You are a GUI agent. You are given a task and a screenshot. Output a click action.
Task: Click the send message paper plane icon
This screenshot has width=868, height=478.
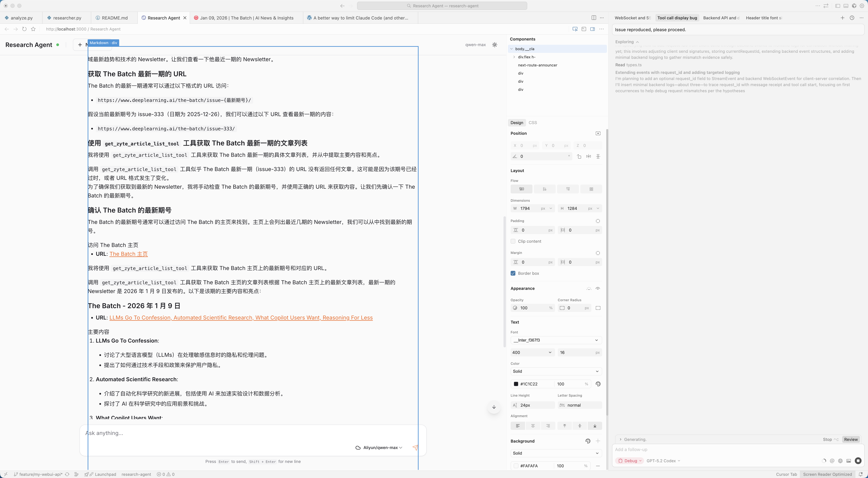pos(415,447)
